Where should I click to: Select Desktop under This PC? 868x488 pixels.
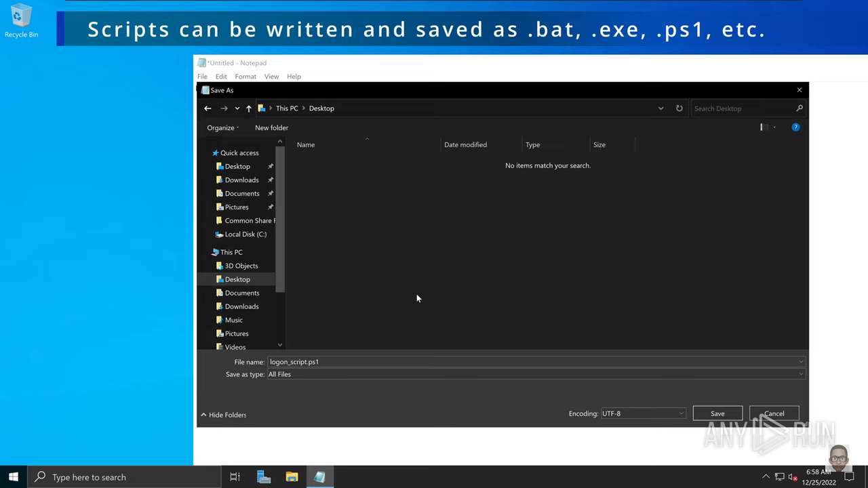(237, 279)
